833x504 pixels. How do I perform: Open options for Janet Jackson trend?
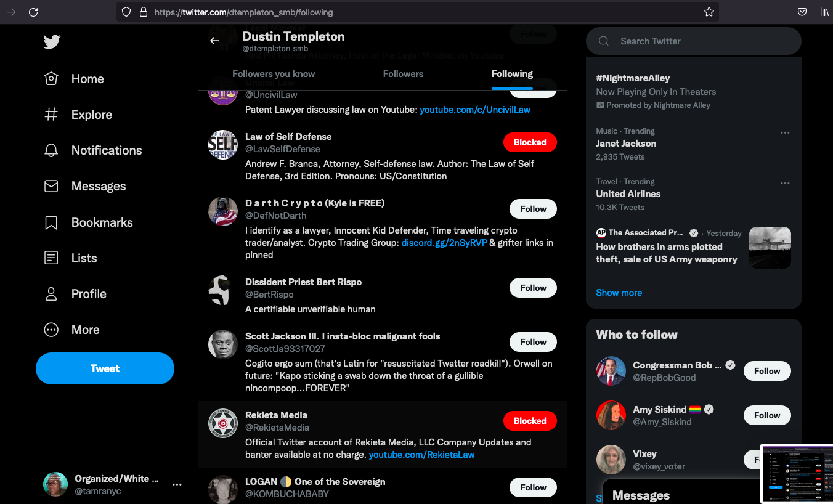(784, 132)
